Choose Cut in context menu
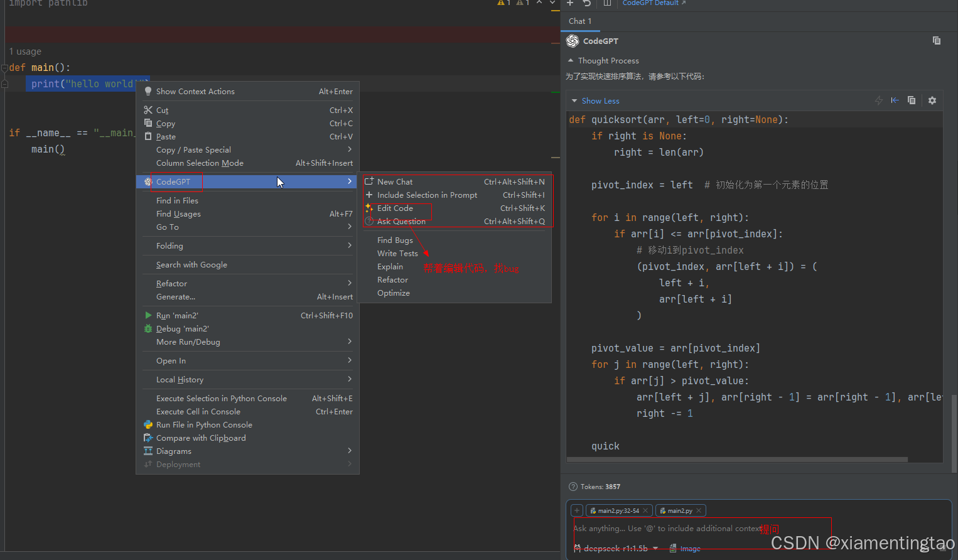The image size is (958, 560). tap(248, 110)
